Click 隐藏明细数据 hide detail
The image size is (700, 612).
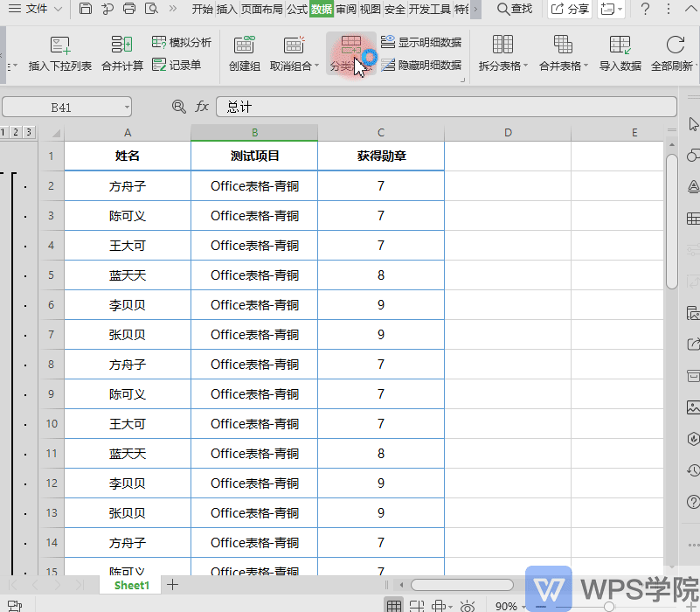(421, 66)
